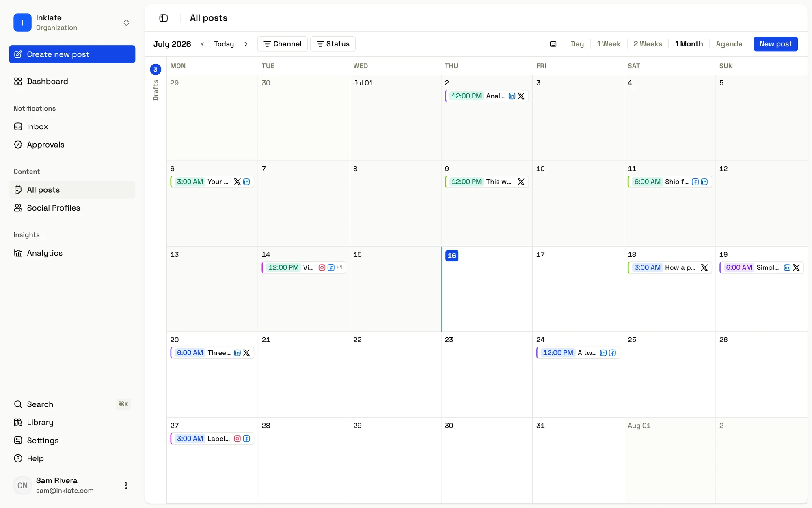The image size is (812, 508).
Task: Switch to Day view
Action: (577, 44)
